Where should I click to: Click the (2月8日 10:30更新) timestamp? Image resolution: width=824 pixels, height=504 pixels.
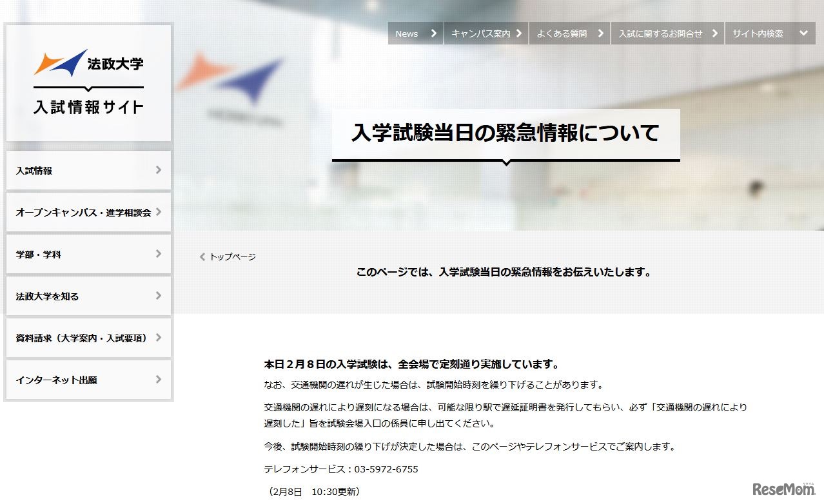(313, 491)
